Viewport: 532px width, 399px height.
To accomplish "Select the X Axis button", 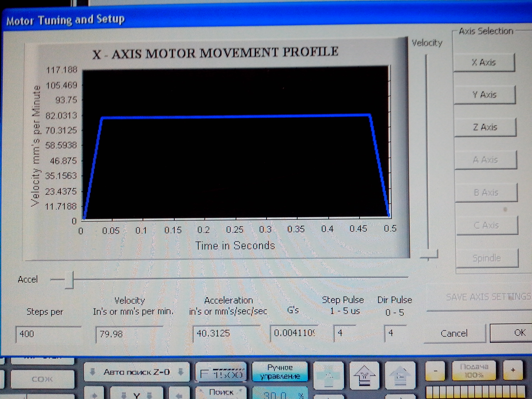I will (x=484, y=63).
